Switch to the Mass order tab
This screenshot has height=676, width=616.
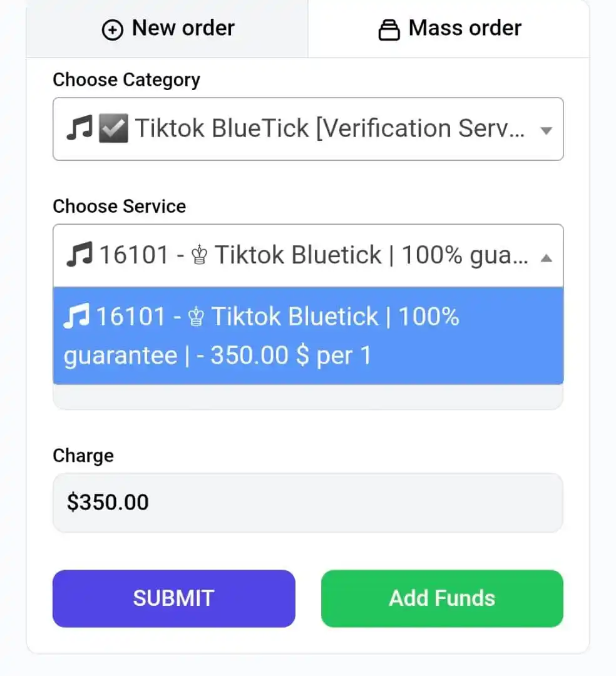[449, 29]
